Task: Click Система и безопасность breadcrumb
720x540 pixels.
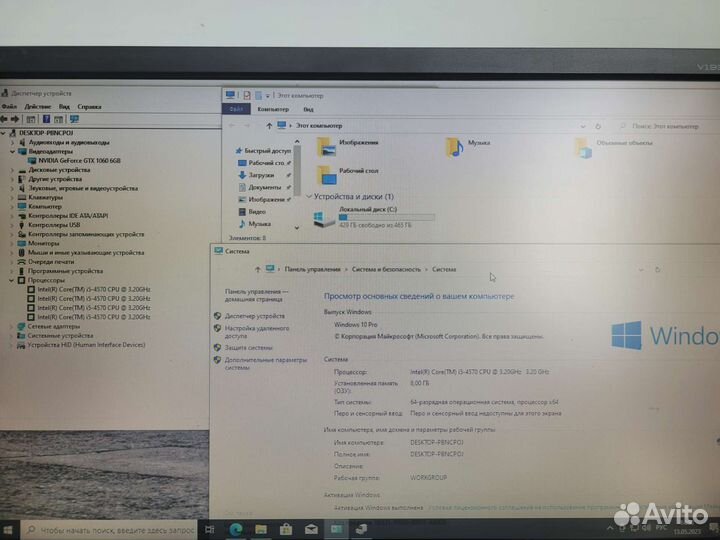Action: [386, 270]
